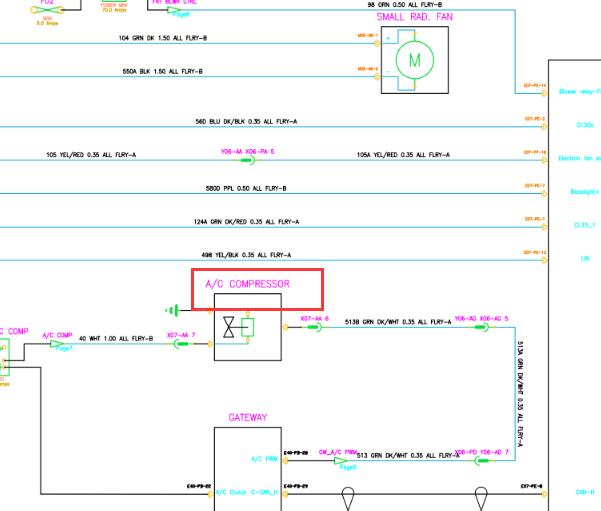Select wire label 40 WHT 1.00 ALL FLRY-B
The height and width of the screenshot is (511, 601).
click(116, 338)
